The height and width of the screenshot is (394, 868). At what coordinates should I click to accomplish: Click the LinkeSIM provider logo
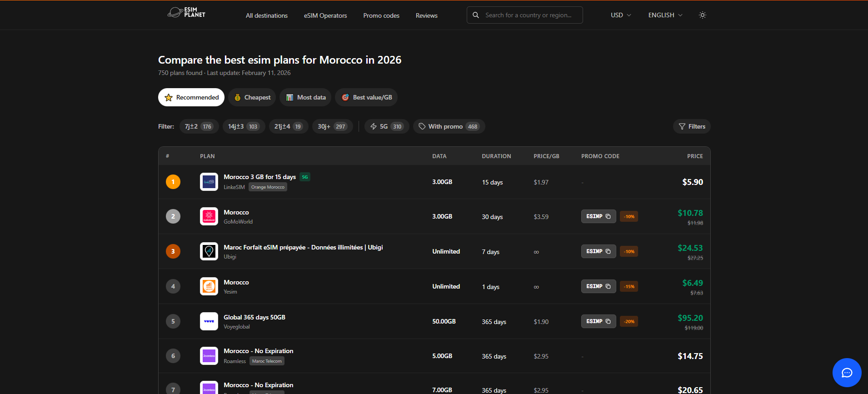pyautogui.click(x=209, y=182)
